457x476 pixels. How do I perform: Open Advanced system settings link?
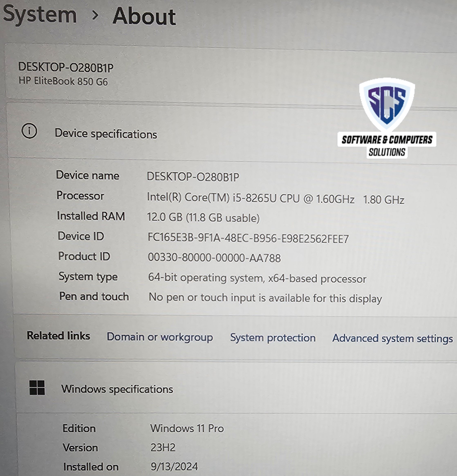(392, 339)
